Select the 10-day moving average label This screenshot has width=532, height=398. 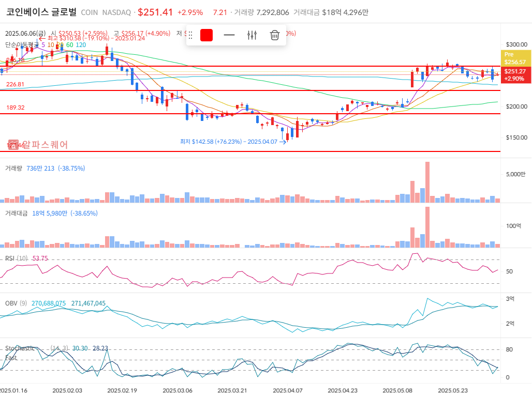point(51,45)
